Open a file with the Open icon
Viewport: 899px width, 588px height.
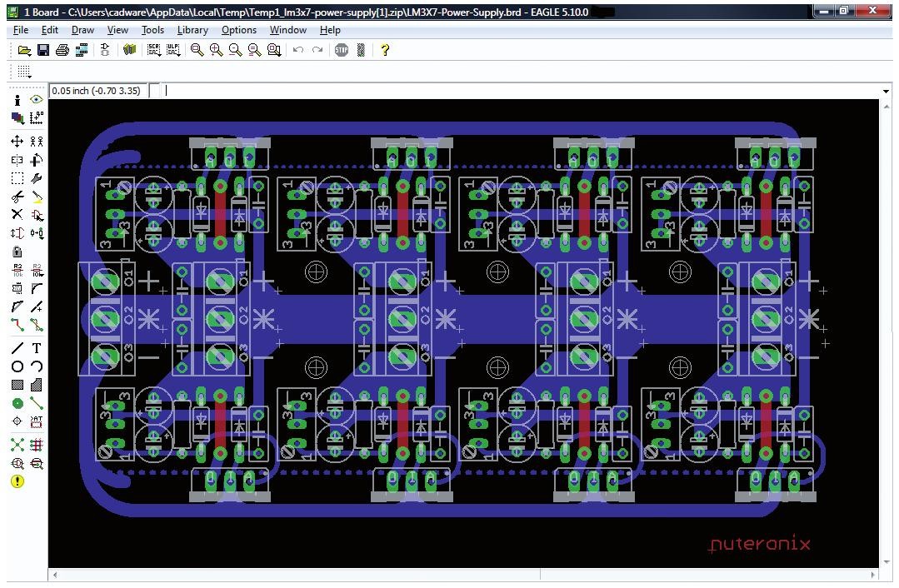pyautogui.click(x=24, y=51)
